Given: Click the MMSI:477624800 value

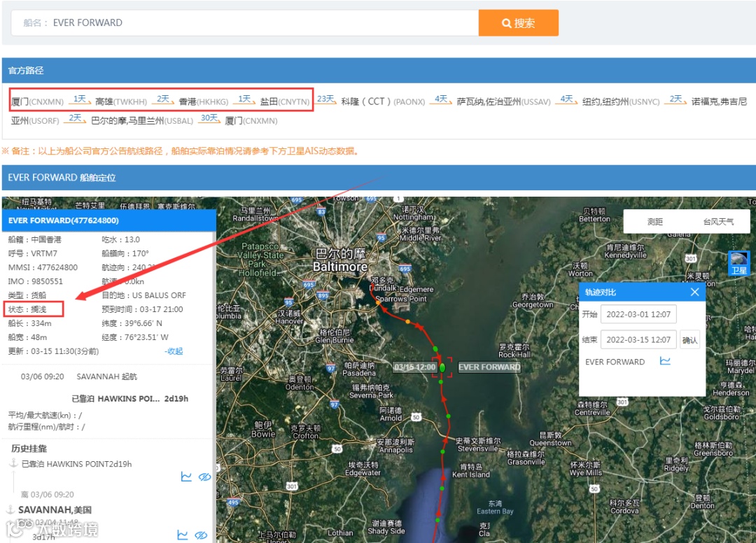Looking at the screenshot, I should (43, 267).
